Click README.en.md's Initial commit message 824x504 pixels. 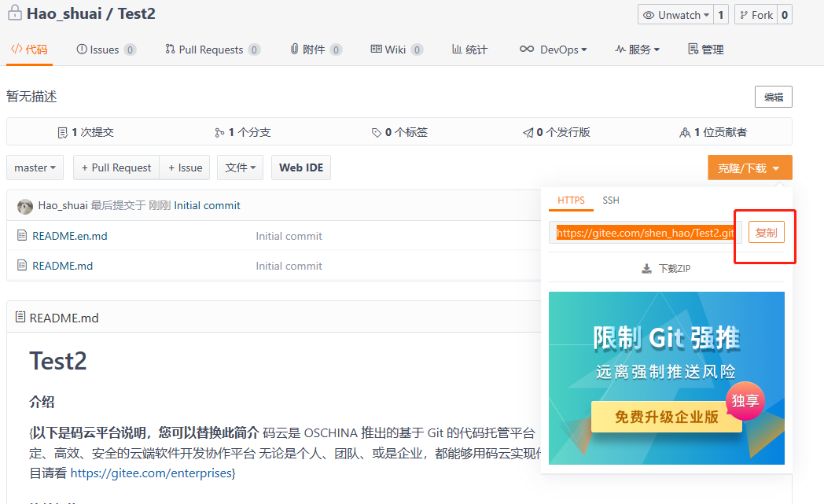[289, 236]
